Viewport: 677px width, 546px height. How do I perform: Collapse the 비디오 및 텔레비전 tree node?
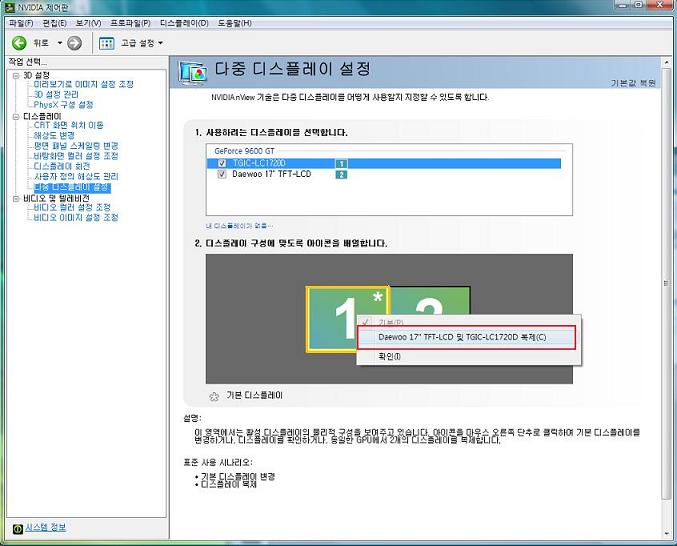pyautogui.click(x=16, y=199)
